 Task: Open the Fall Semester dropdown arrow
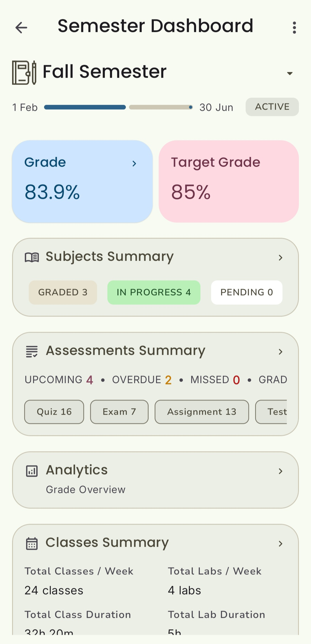point(290,73)
